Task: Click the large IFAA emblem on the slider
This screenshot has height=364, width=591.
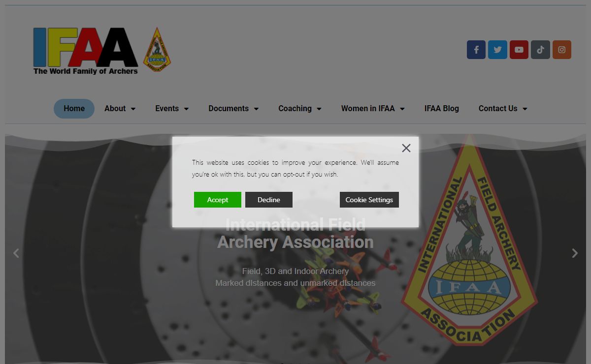Action: click(469, 240)
